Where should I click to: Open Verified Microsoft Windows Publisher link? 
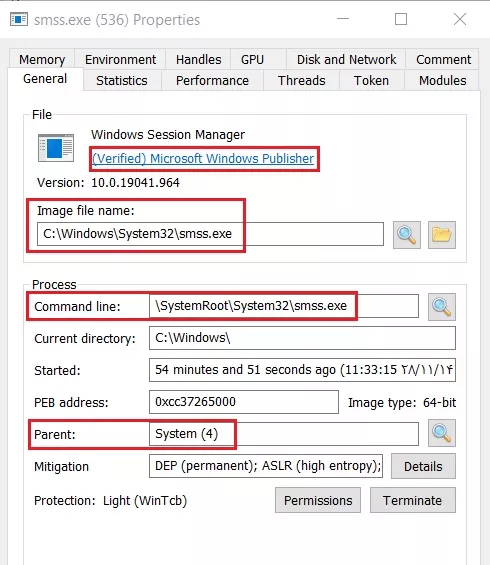[203, 159]
